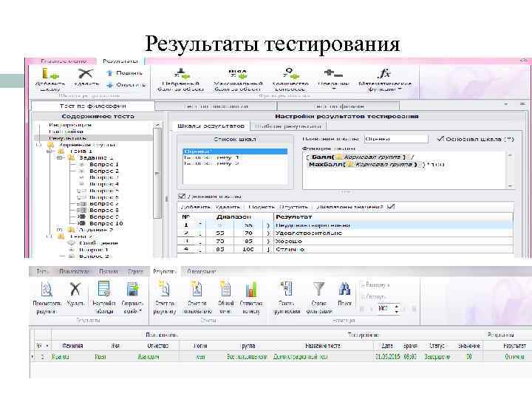Open the middle test document tab
Image resolution: width=532 pixels, height=399 pixels.
pyautogui.click(x=216, y=106)
